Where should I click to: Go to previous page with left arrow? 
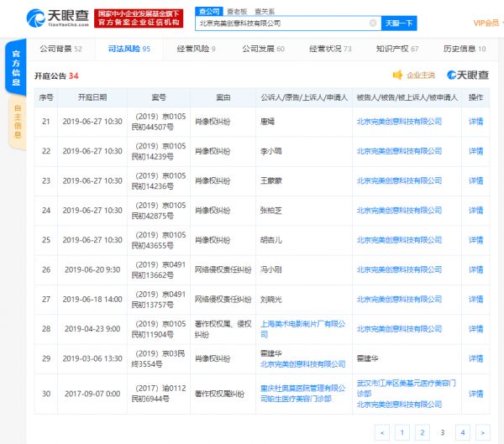tap(382, 431)
